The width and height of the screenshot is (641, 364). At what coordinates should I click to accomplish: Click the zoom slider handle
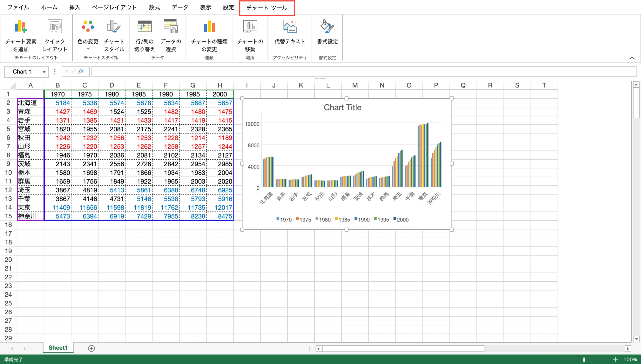coord(584,359)
